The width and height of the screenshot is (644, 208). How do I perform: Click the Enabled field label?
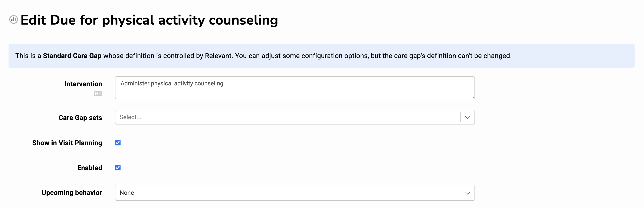(89, 168)
